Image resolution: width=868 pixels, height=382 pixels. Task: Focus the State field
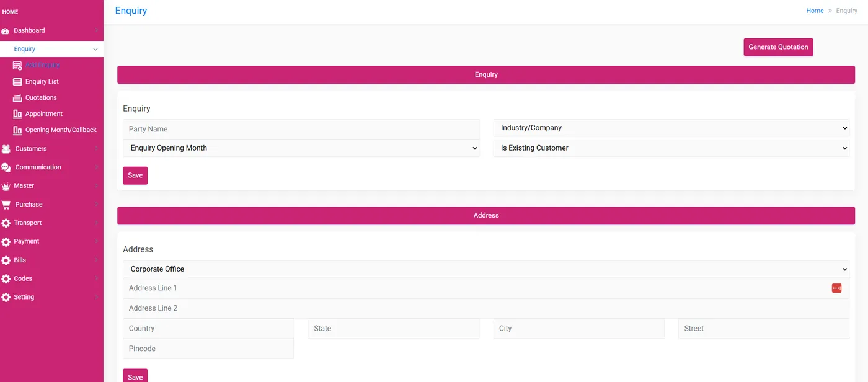coord(394,329)
